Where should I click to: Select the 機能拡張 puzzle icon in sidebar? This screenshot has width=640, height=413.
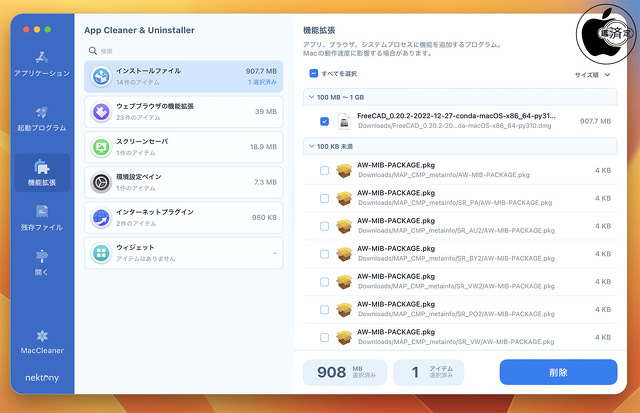pyautogui.click(x=42, y=167)
